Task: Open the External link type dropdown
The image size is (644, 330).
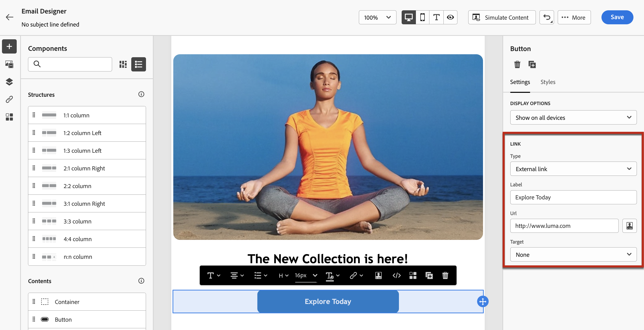Action: tap(573, 169)
